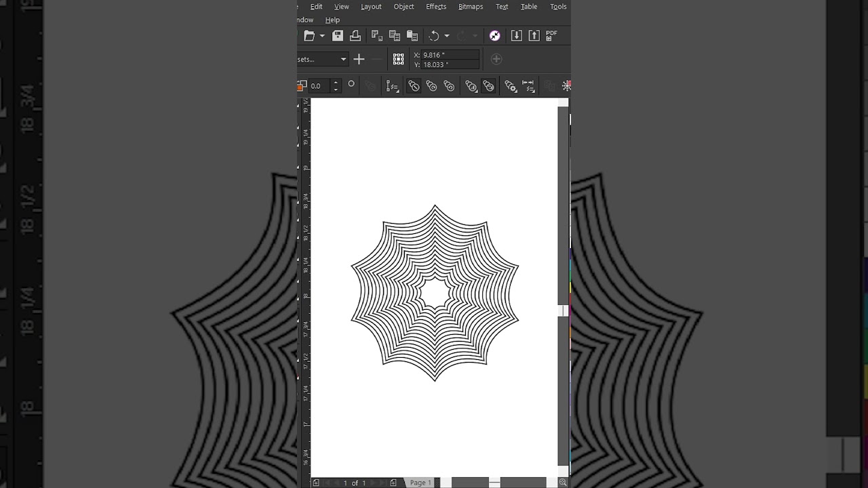Open the Help menu

[332, 20]
